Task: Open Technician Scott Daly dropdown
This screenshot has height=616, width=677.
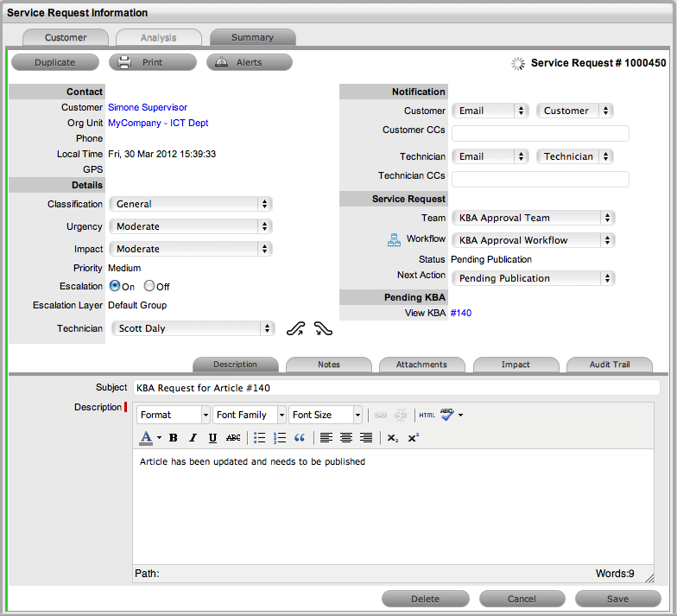Action: (x=193, y=328)
